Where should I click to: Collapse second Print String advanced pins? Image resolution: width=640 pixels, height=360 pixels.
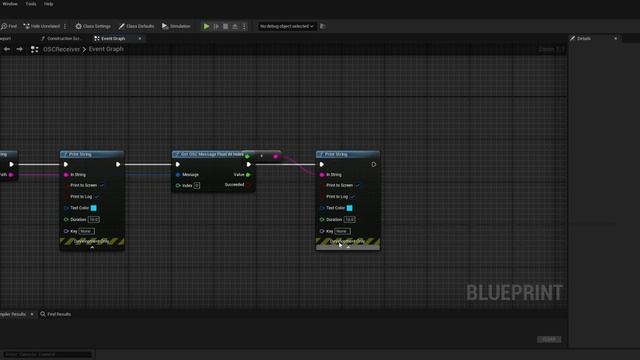348,247
